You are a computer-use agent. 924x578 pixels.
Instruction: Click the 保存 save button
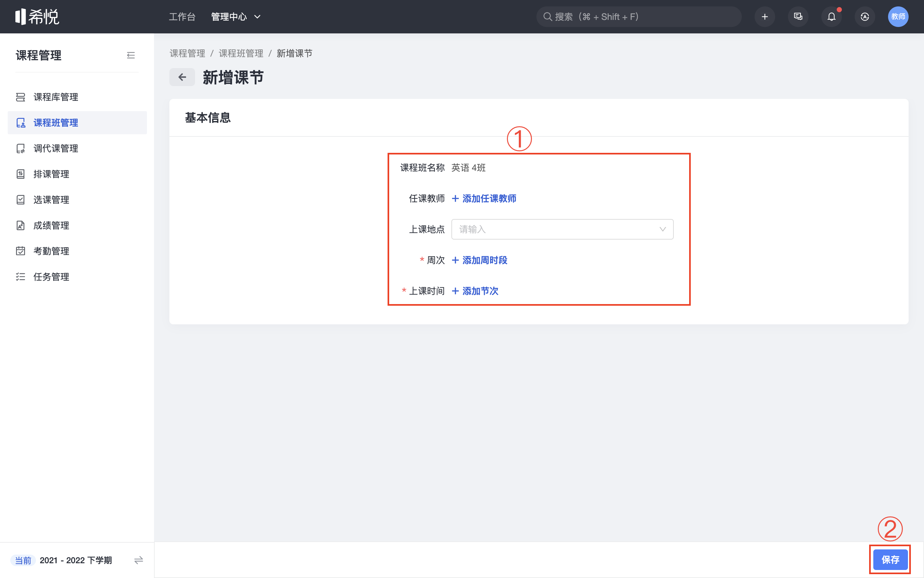point(890,560)
